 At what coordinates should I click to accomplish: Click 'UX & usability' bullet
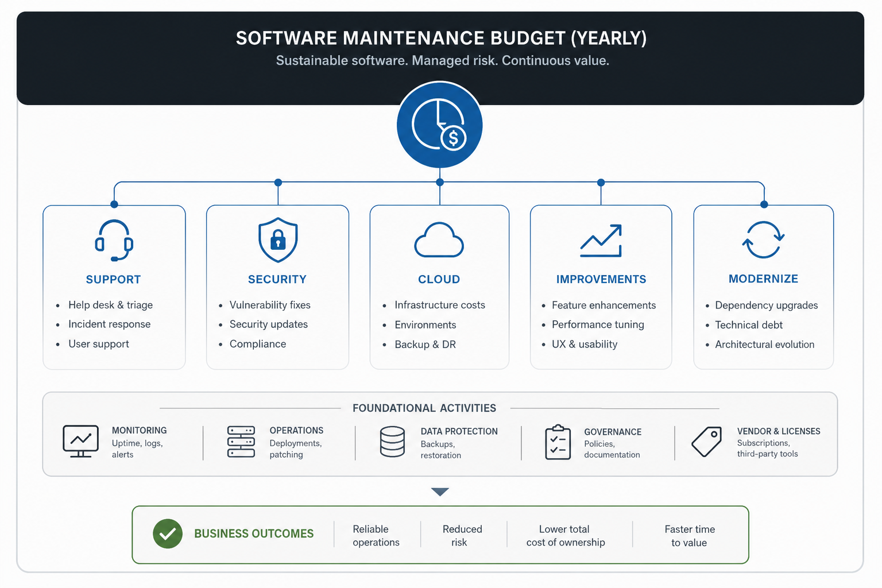[585, 345]
